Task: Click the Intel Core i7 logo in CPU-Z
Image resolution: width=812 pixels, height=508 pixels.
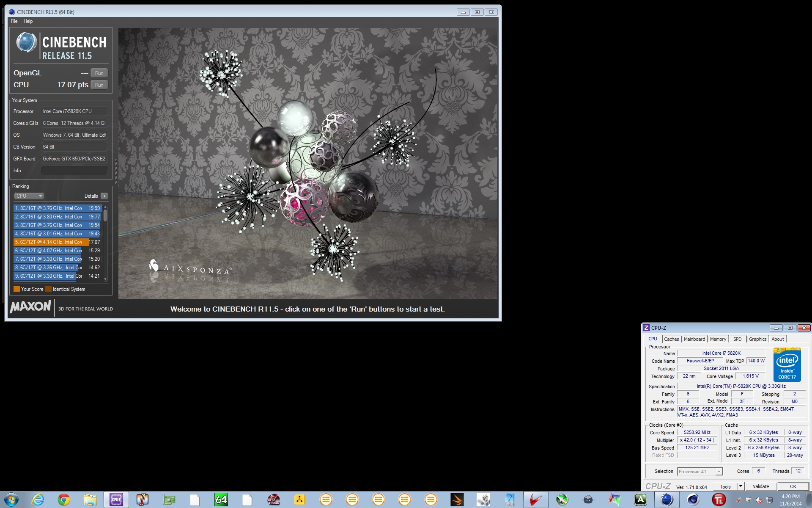Action: pyautogui.click(x=787, y=365)
